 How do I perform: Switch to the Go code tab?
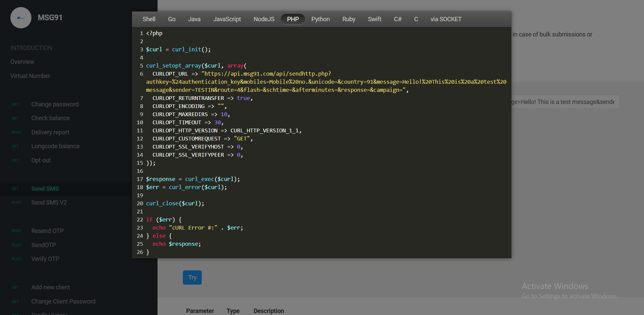[x=172, y=19]
